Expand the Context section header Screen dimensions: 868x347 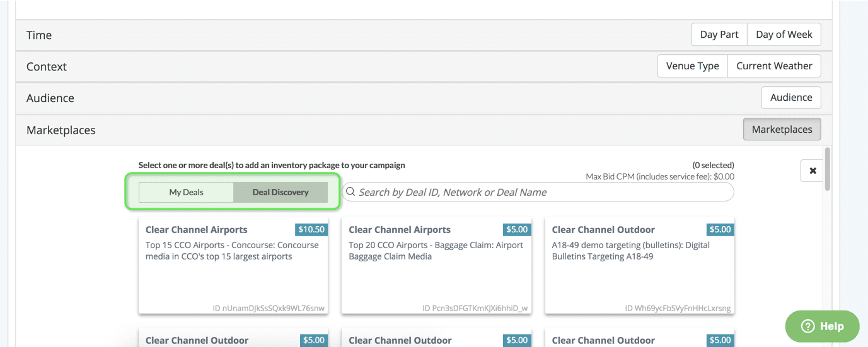pyautogui.click(x=47, y=67)
